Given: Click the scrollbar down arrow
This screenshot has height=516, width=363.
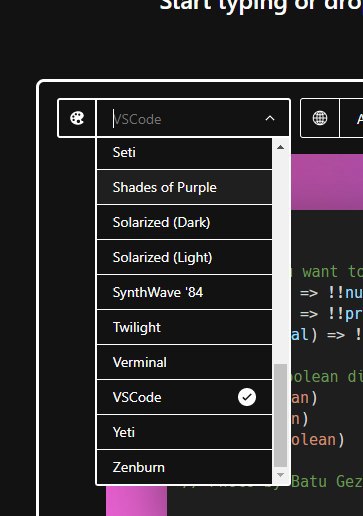Looking at the screenshot, I should coord(280,475).
